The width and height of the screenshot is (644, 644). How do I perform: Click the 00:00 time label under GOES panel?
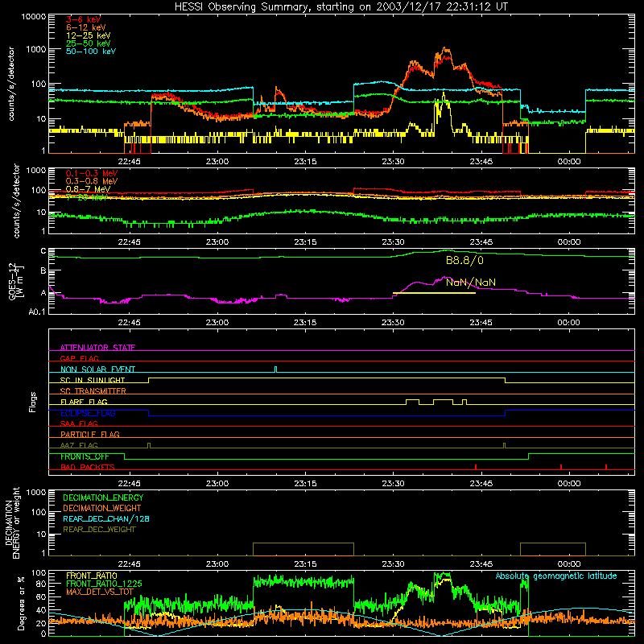pyautogui.click(x=569, y=323)
